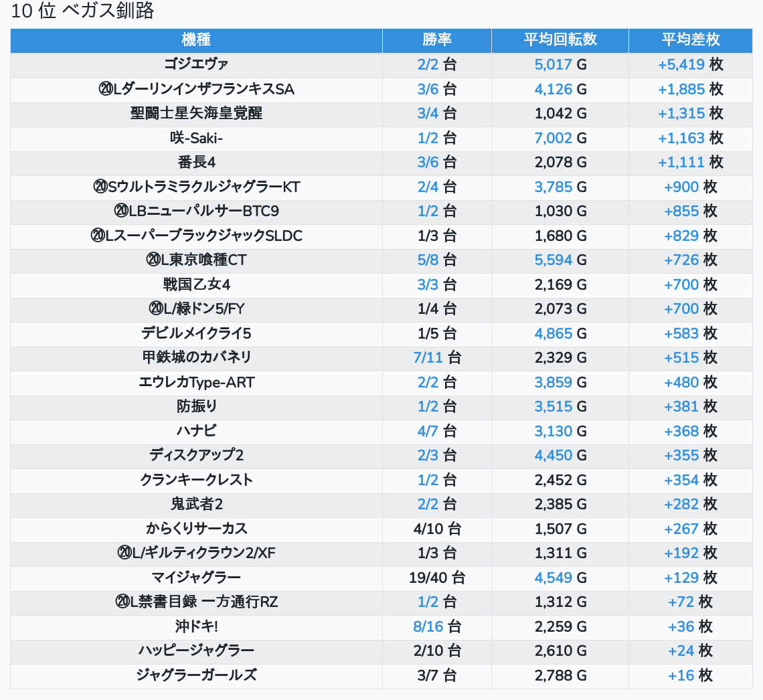The width and height of the screenshot is (763, 700).
Task: Click the 咲-Saki- machine name
Action: 196,138
